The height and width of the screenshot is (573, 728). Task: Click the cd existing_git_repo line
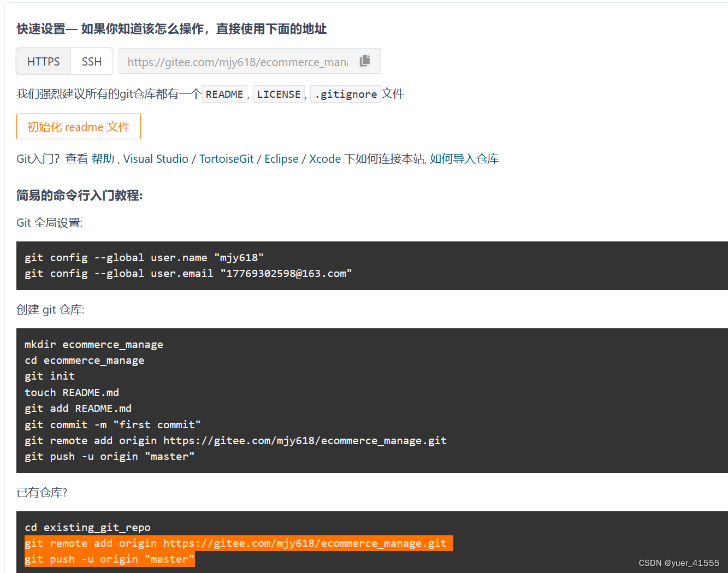(x=87, y=527)
